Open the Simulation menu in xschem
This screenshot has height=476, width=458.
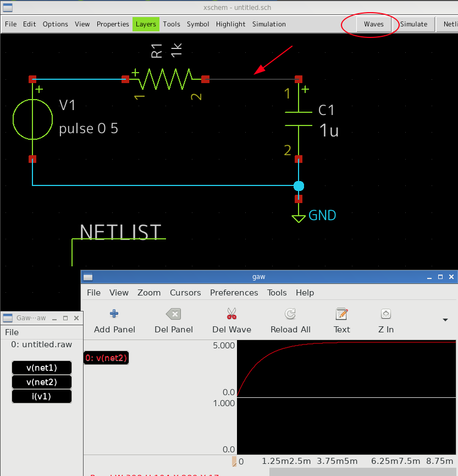point(269,24)
